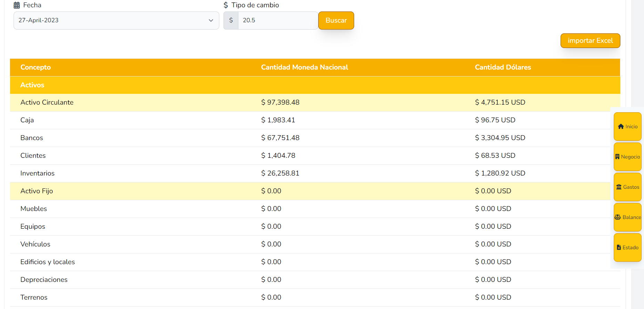644x309 pixels.
Task: Select the Vehículos row label
Action: click(x=35, y=244)
